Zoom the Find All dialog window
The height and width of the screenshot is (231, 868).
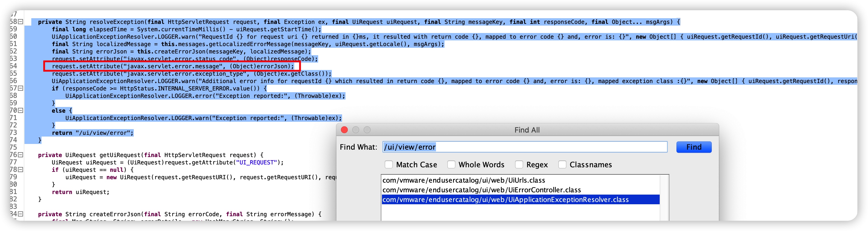point(367,130)
